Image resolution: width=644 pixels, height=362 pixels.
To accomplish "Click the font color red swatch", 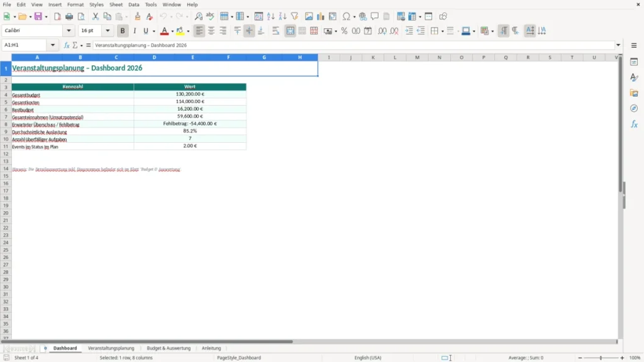I will pos(164,31).
